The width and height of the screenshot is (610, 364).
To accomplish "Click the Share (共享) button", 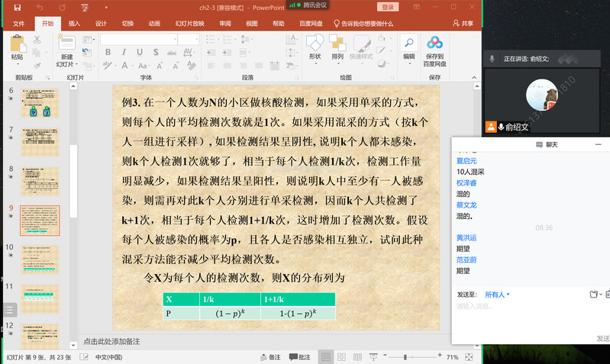I will tap(463, 24).
